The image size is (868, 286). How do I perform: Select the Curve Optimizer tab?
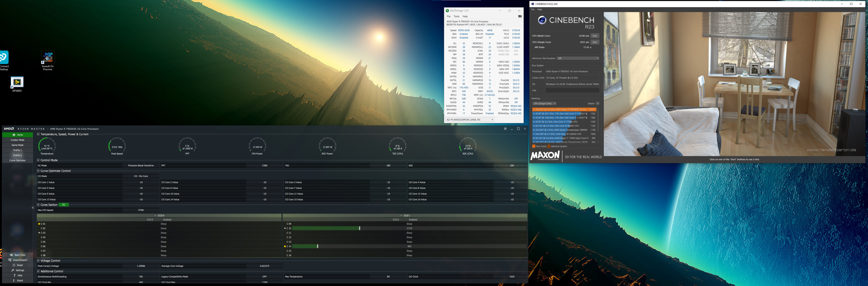click(x=18, y=161)
